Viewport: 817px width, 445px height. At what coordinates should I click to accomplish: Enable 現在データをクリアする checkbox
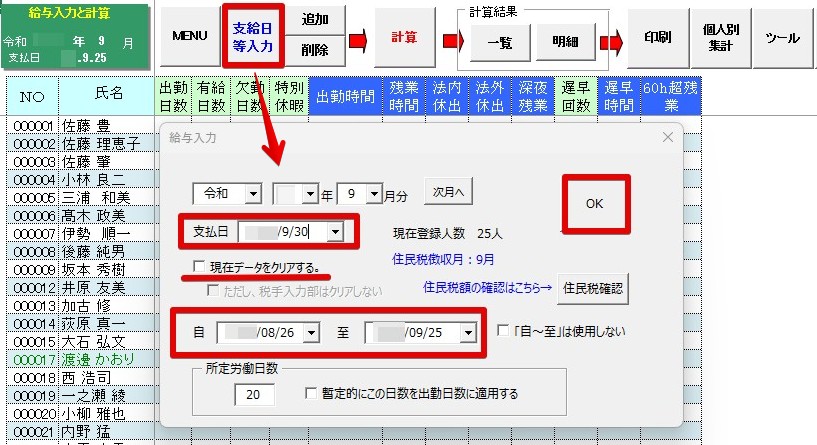tap(200, 266)
